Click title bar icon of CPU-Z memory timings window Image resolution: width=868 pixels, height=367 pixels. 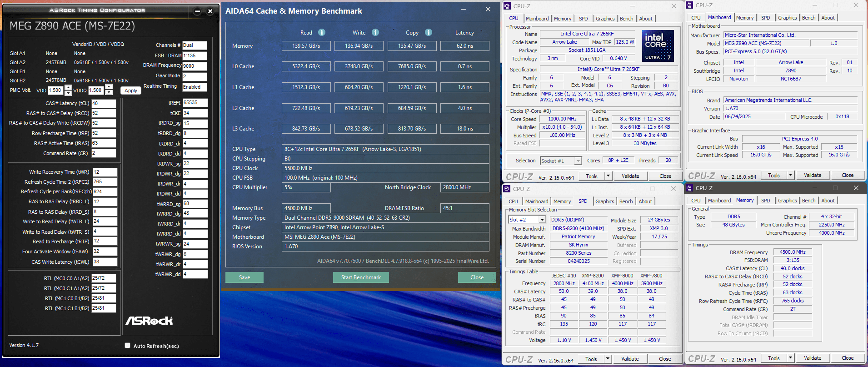689,188
